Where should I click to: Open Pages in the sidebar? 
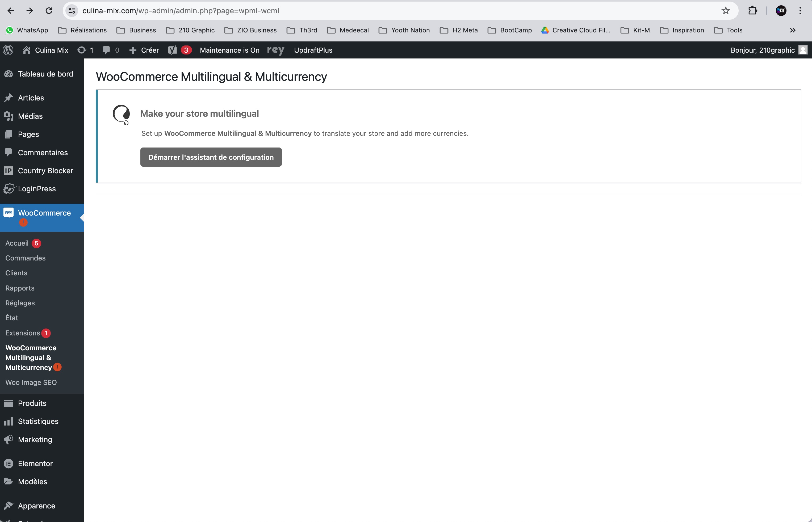pyautogui.click(x=42, y=134)
